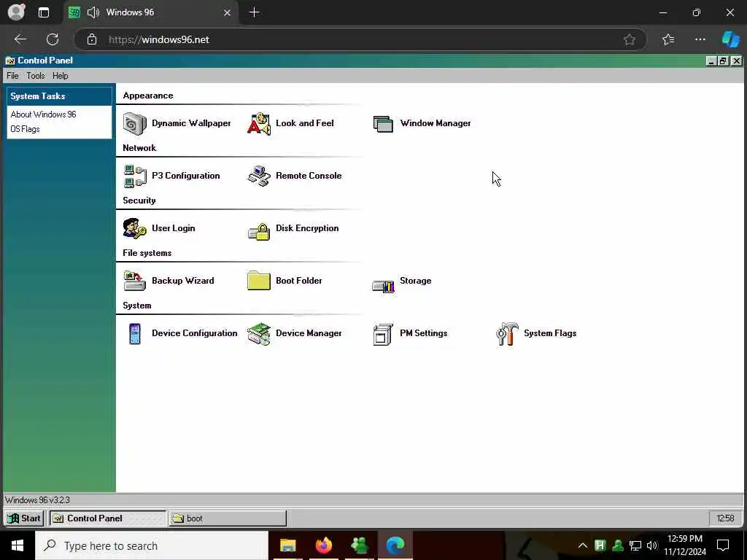Refresh the browser page
747x560 pixels.
(53, 39)
